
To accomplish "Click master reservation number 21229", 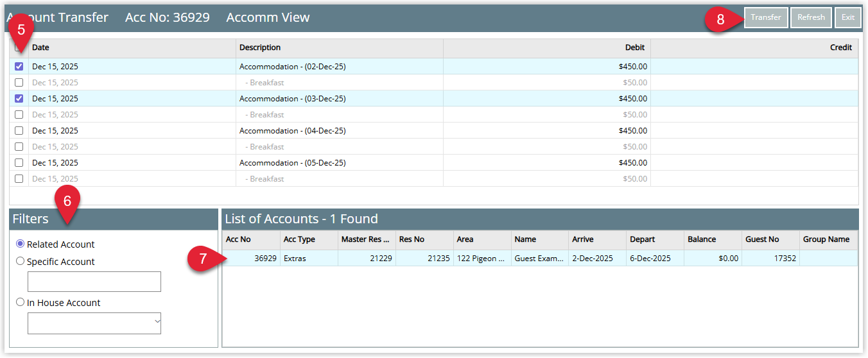I will [x=367, y=258].
